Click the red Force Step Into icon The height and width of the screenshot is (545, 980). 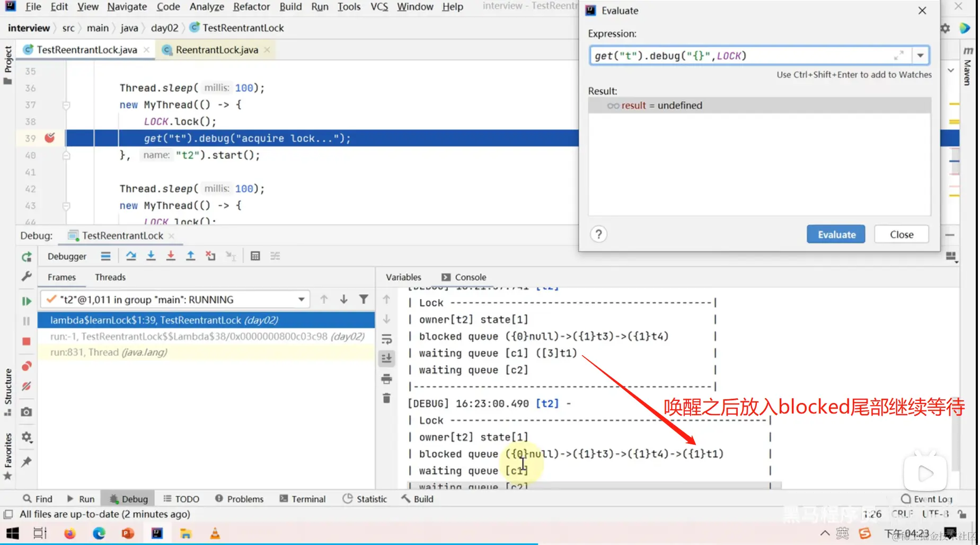171,256
